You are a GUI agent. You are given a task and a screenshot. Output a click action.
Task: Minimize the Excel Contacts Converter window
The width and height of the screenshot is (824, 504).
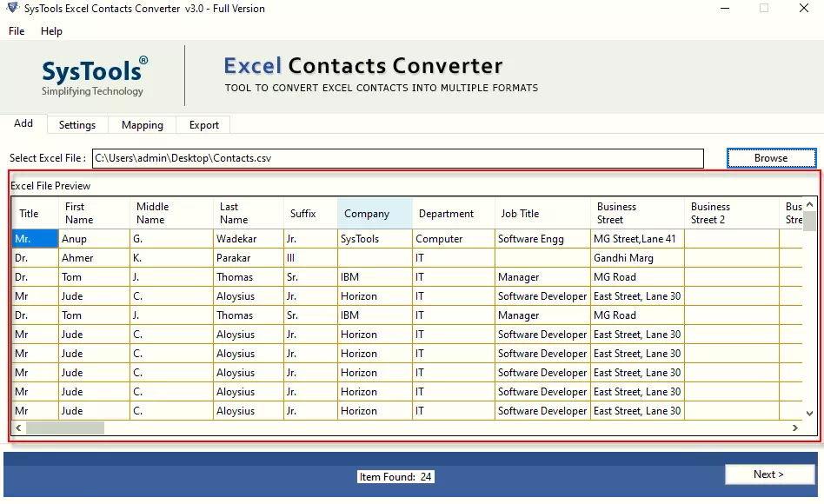724,9
